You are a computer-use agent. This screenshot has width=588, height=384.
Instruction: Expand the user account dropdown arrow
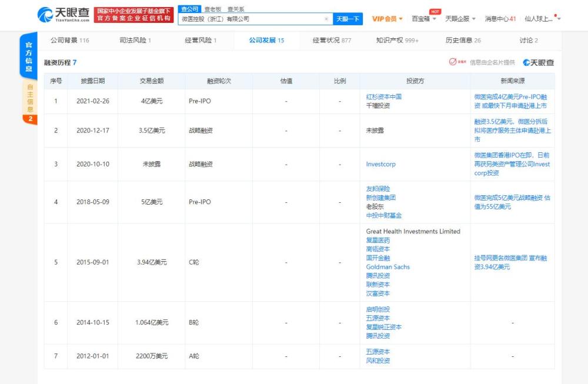coord(559,19)
